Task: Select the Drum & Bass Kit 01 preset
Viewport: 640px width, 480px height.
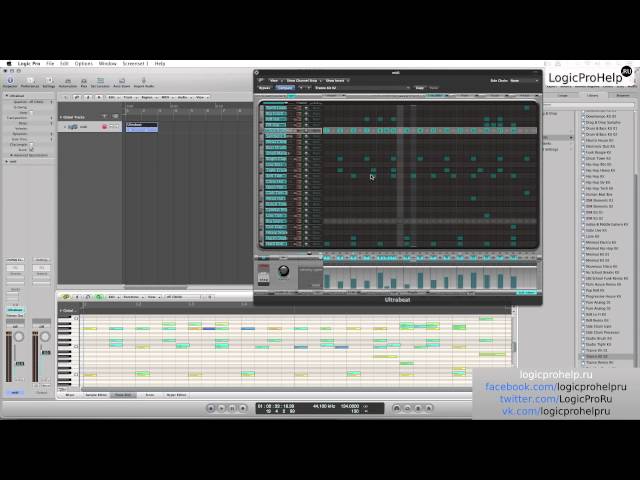Action: (601, 128)
